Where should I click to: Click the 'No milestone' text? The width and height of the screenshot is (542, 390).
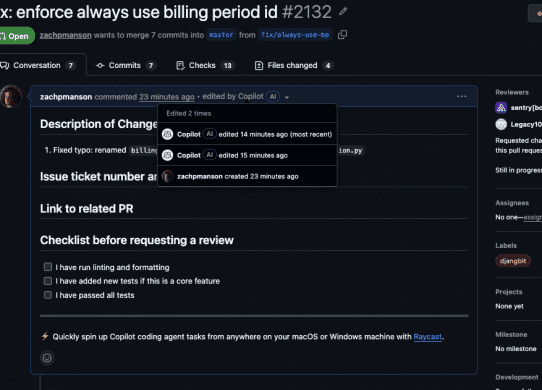tap(516, 349)
